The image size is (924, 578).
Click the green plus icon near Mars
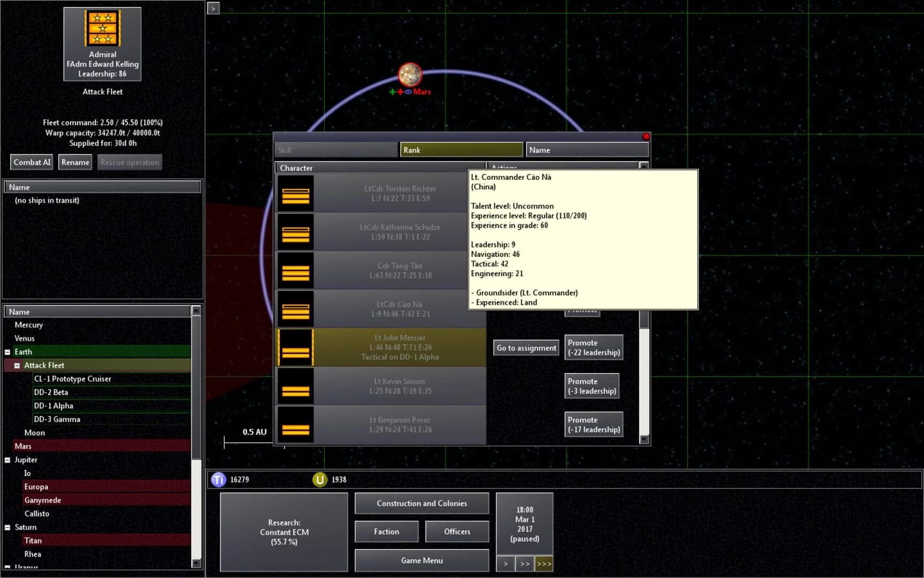(x=392, y=92)
